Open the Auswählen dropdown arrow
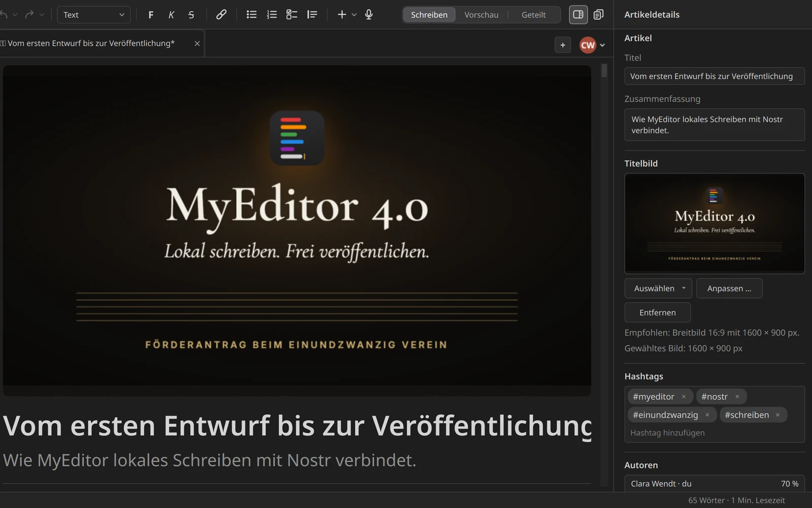The height and width of the screenshot is (508, 812). point(684,288)
